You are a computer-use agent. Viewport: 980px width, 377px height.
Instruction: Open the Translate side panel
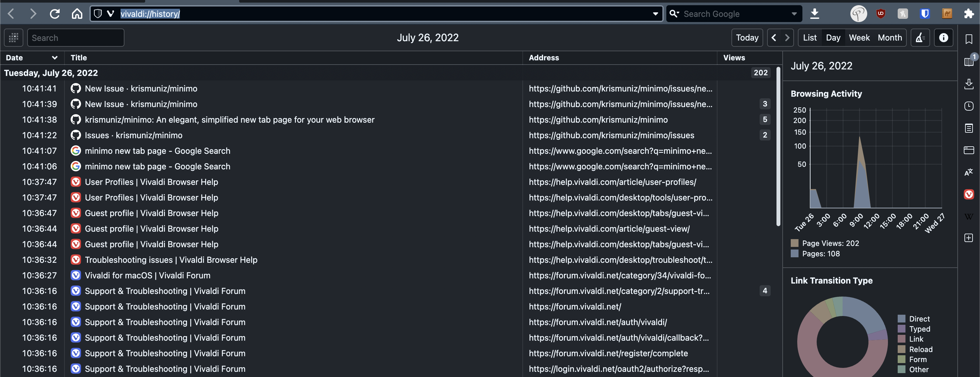pos(969,172)
